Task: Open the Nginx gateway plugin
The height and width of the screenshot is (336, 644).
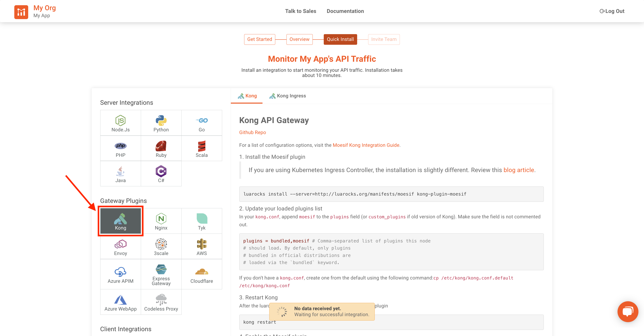Action: tap(161, 221)
